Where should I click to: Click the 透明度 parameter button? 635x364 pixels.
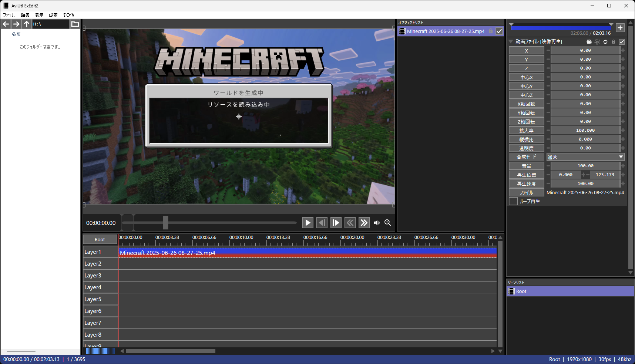click(527, 148)
